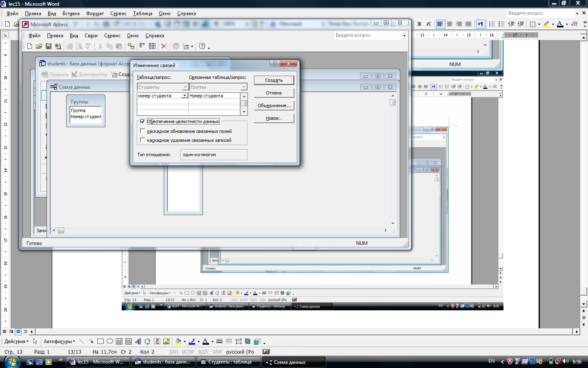The height and width of the screenshot is (368, 588).
Task: Click the Конструктор button in database window
Action: coord(90,74)
